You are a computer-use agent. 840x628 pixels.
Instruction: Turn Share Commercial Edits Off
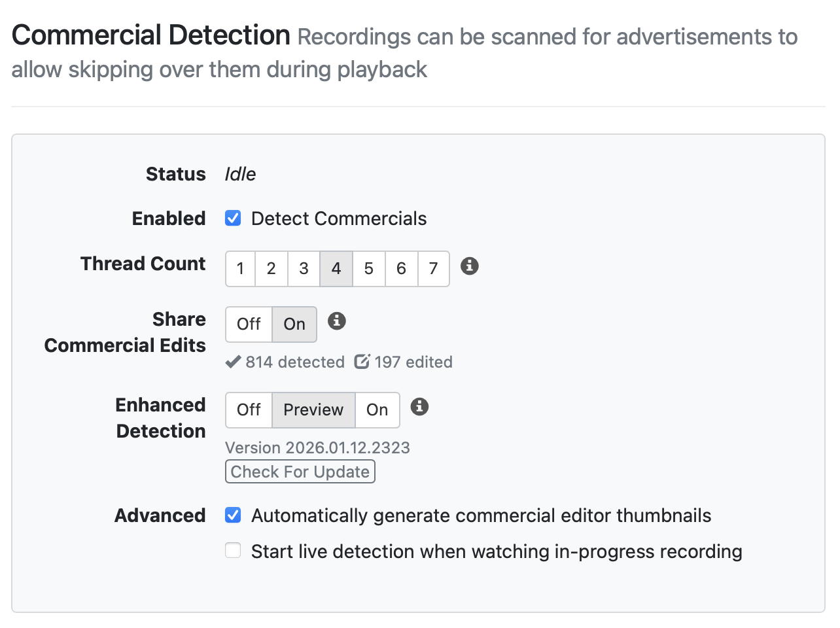click(249, 324)
